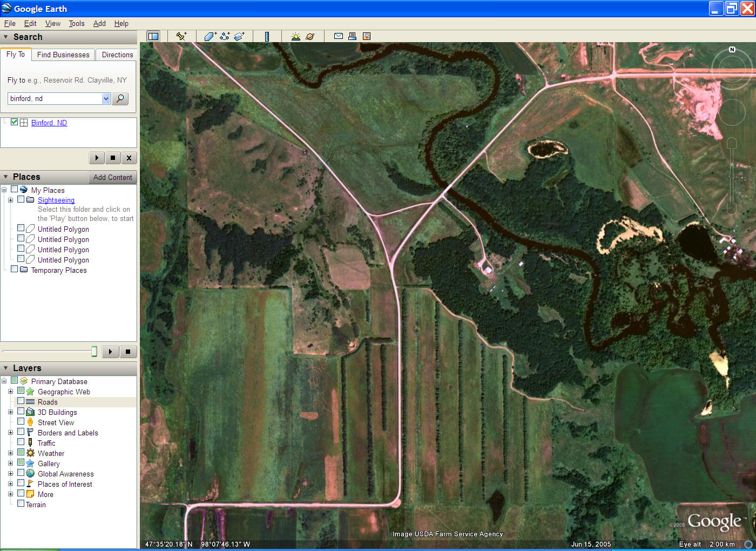
Task: Click the Email icon in toolbar
Action: click(339, 36)
